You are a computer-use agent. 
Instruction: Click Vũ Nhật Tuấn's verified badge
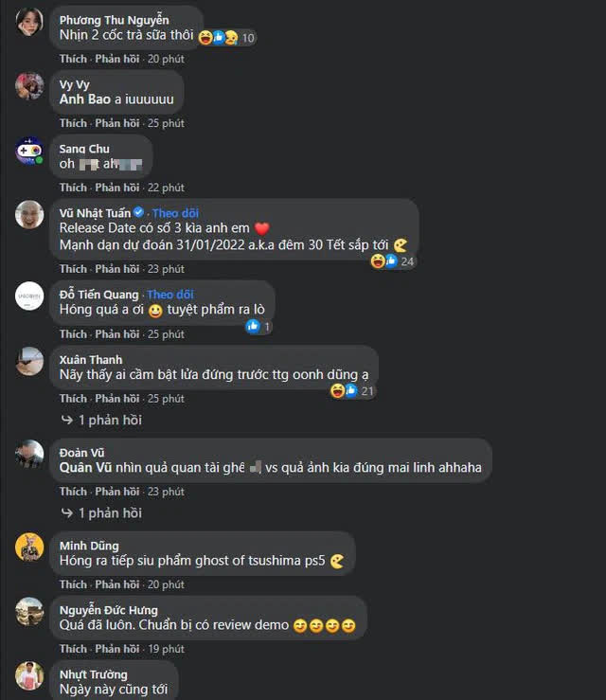click(x=139, y=212)
